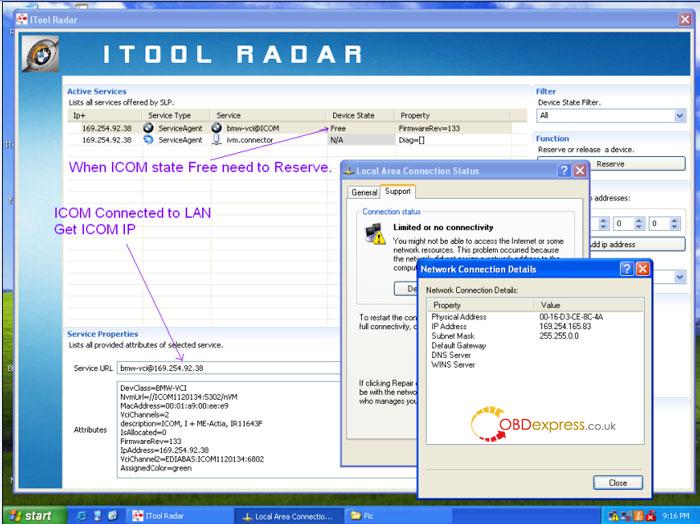
Task: Click the help button in Local Area Connection Status
Action: tap(564, 170)
